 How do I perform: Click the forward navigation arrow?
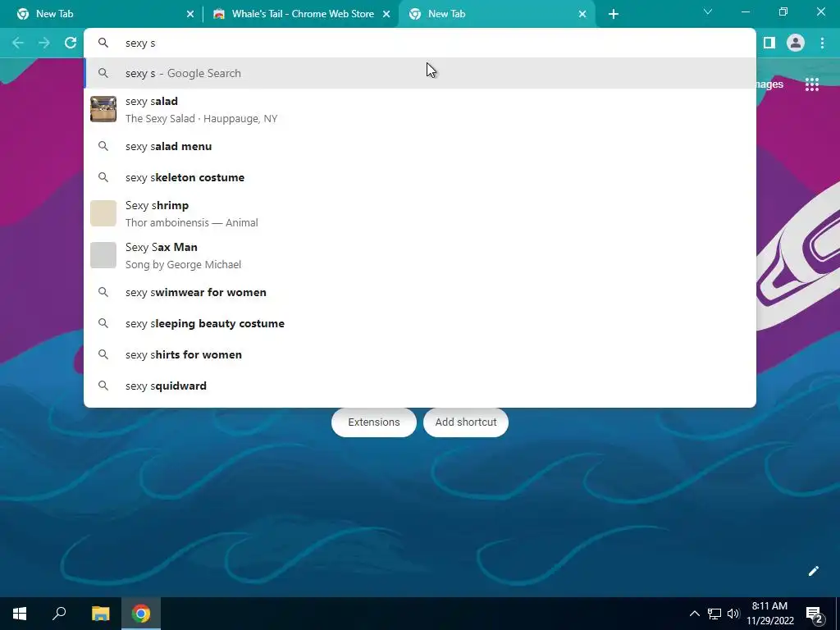(44, 43)
